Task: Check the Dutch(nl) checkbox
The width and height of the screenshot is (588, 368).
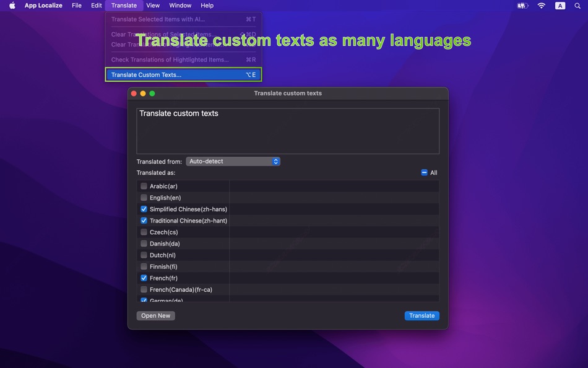Action: [144, 255]
